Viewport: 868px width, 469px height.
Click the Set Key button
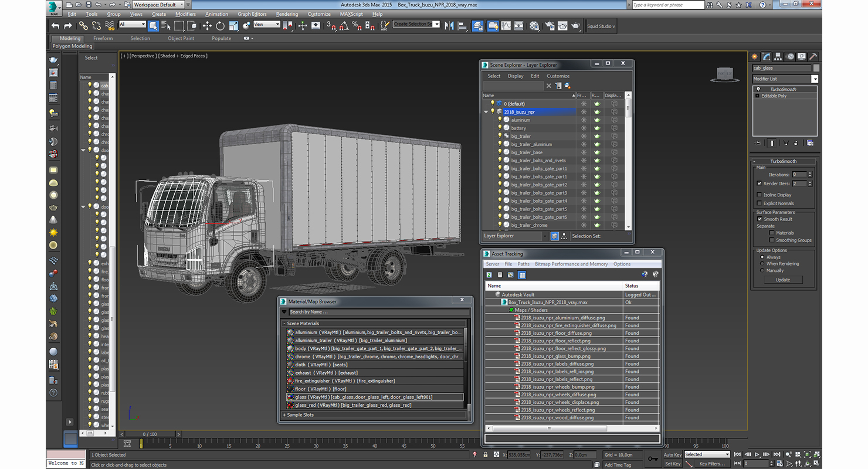[x=673, y=464]
